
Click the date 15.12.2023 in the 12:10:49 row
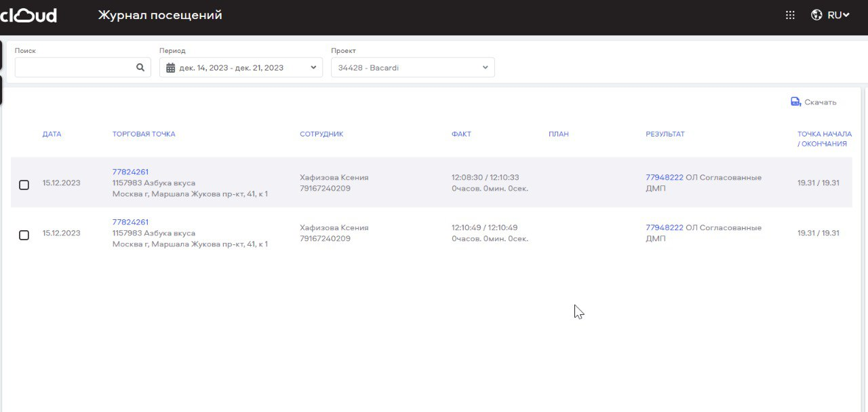(x=61, y=233)
